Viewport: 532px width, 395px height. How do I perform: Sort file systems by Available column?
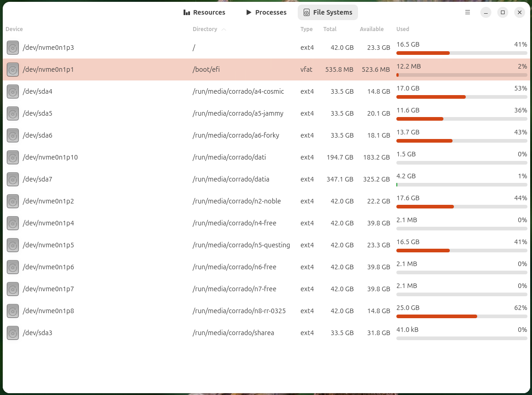(372, 29)
